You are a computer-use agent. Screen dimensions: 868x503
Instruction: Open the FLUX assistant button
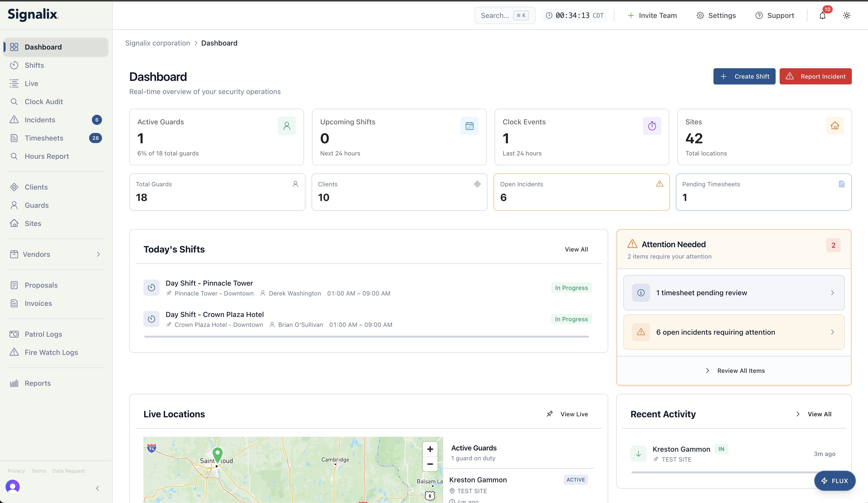click(834, 481)
